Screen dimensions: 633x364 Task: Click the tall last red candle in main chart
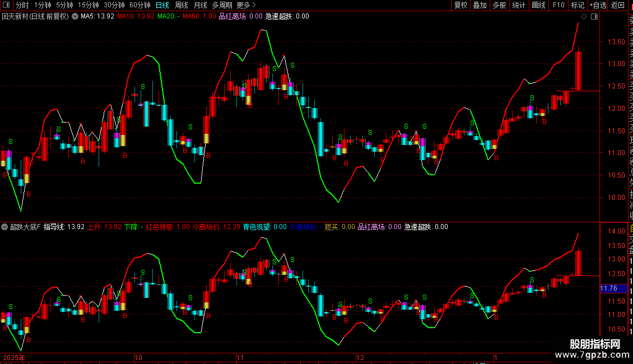578,71
